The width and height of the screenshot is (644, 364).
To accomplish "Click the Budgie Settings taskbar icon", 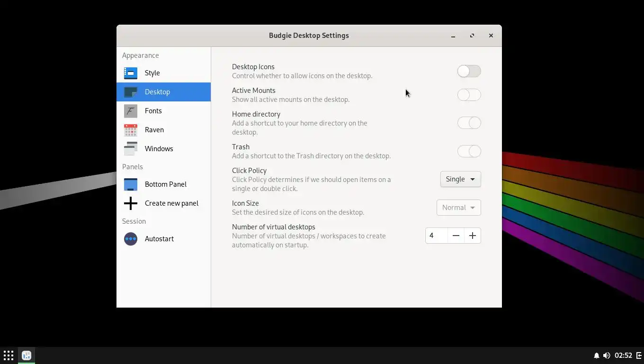I will click(27, 355).
